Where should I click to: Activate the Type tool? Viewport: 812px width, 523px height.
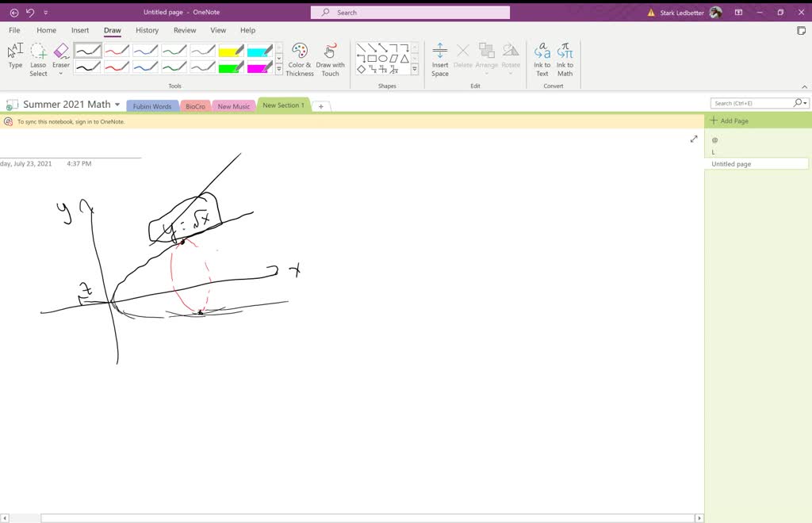(x=15, y=55)
